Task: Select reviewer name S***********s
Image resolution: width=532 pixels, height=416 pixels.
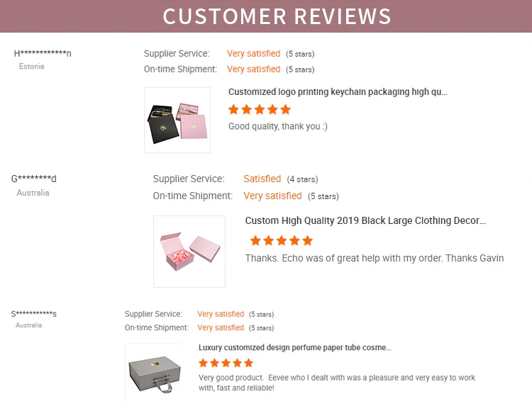Action: (34, 314)
